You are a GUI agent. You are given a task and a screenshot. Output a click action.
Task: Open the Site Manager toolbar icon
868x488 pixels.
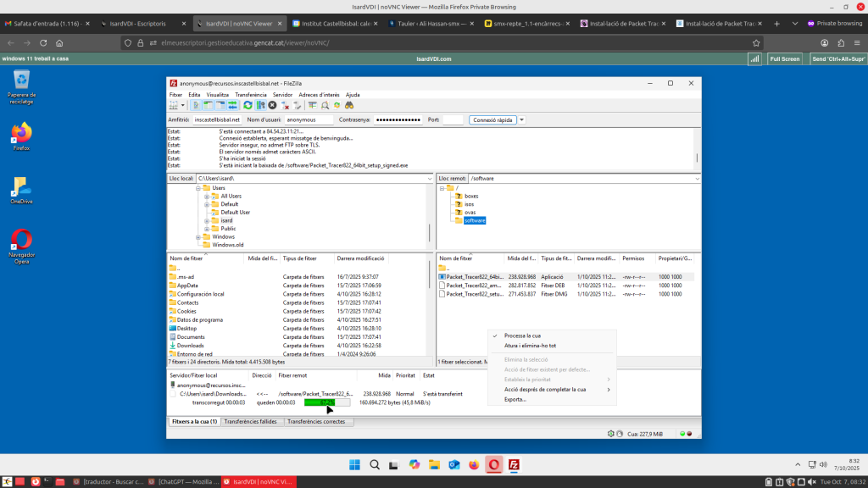173,105
